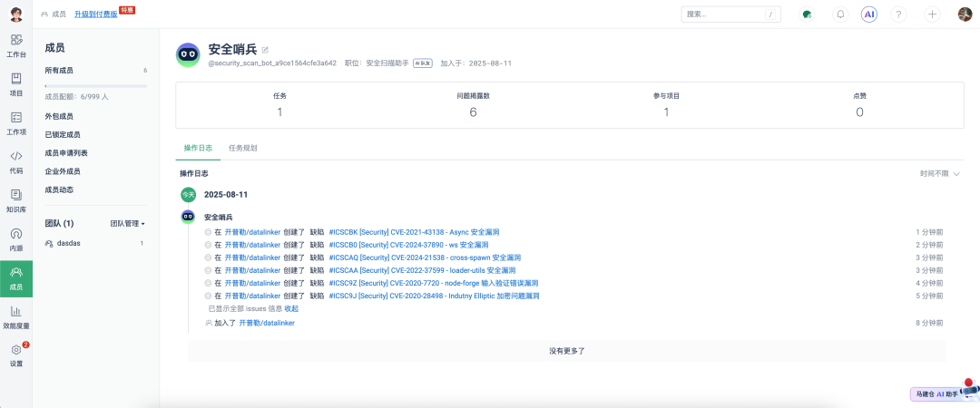This screenshot has height=408, width=980.
Task: Open issue #ICSC9J CVE-2020-28498 Elliptic link
Action: [x=434, y=296]
